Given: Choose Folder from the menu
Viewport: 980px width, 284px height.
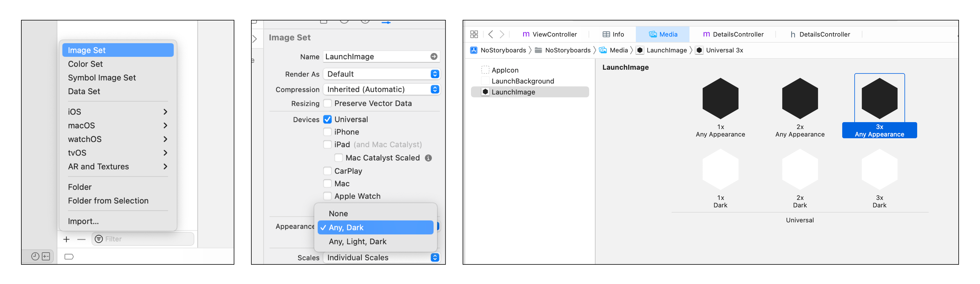Looking at the screenshot, I should 118,187.
